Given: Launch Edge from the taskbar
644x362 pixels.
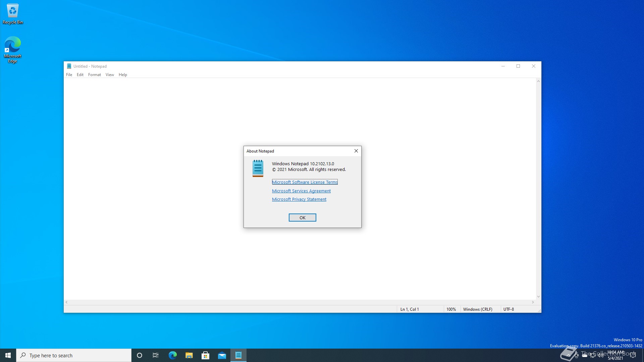Looking at the screenshot, I should coord(172,355).
